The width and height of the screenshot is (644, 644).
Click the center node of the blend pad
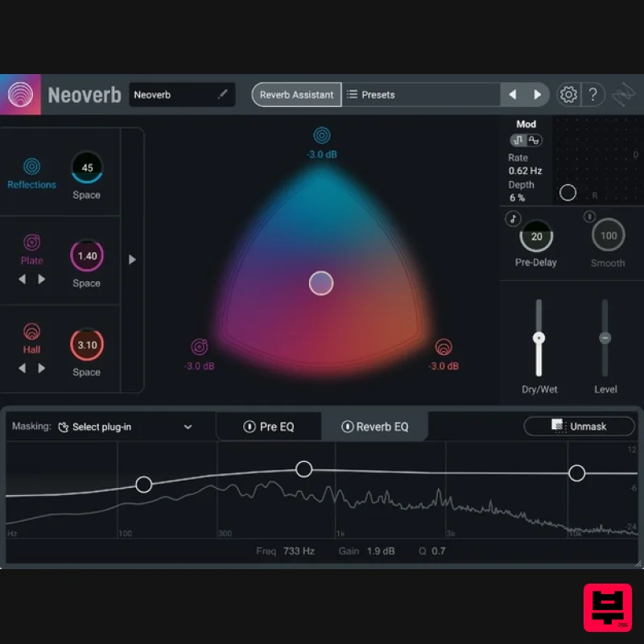320,283
